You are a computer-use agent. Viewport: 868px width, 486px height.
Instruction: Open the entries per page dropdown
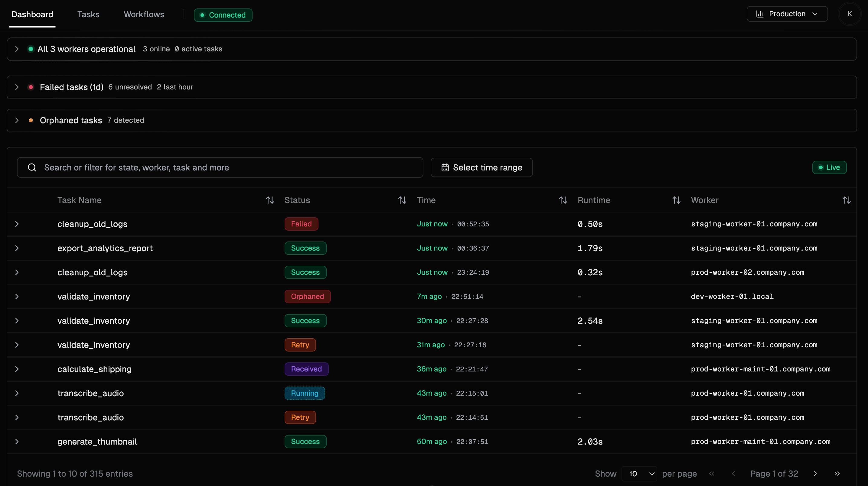tap(639, 474)
